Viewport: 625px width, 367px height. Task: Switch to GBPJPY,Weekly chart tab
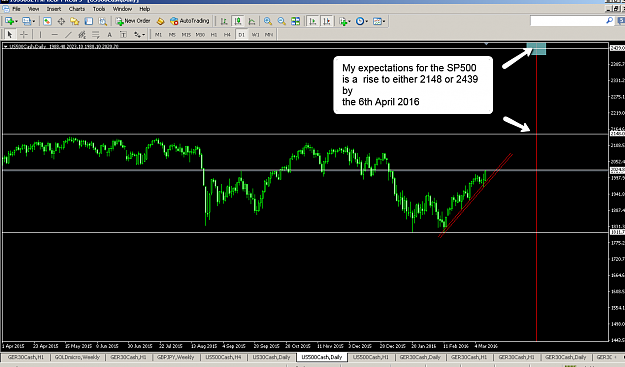[x=175, y=357]
